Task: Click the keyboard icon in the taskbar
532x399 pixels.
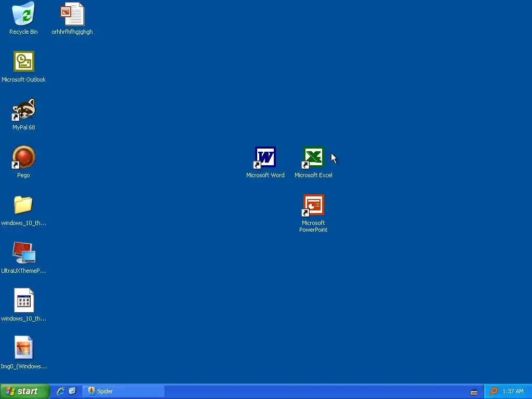Action: [x=474, y=392]
